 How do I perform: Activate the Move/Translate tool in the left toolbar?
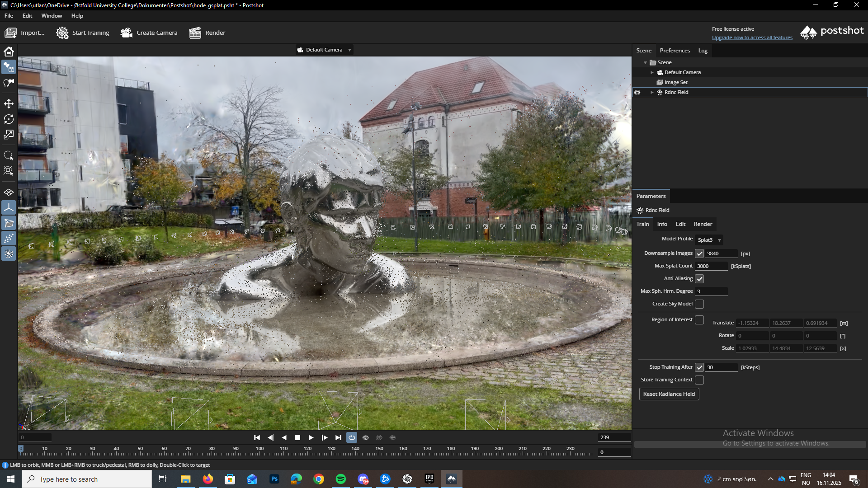coord(8,103)
